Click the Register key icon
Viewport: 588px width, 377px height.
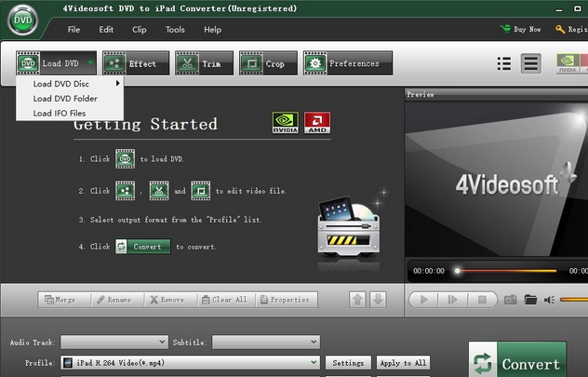[560, 29]
